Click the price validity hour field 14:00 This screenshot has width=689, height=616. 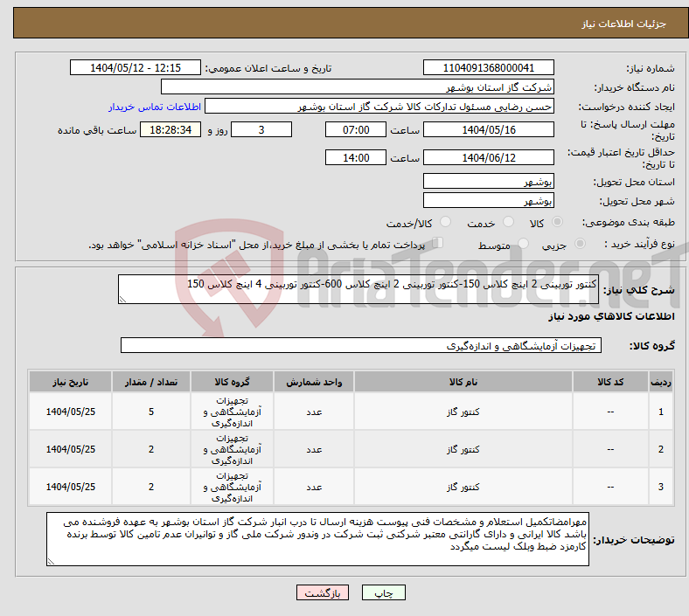(x=356, y=157)
